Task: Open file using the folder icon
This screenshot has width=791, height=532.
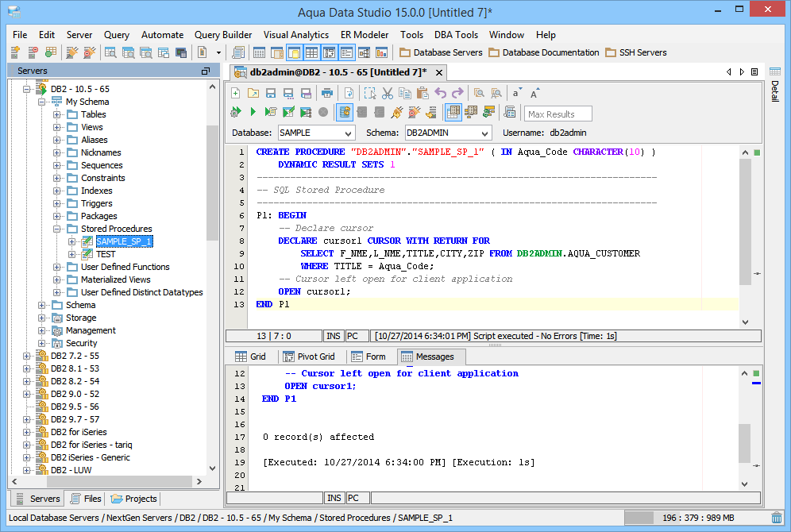Action: 253,93
